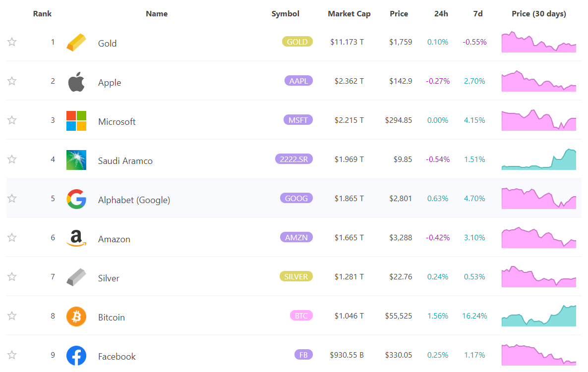Open the Alphabet (Google) link
This screenshot has width=588, height=372.
coord(134,200)
